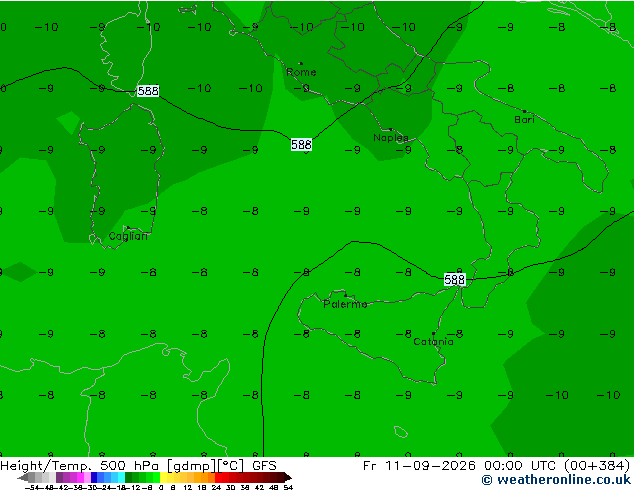Image resolution: width=634 pixels, height=490 pixels.
Task: Click the 588 contour label north of Sardinia
Action: [x=148, y=91]
